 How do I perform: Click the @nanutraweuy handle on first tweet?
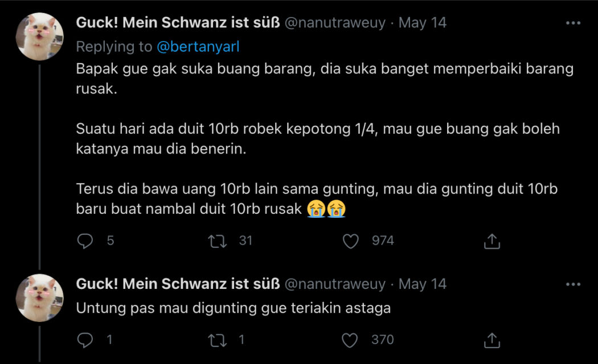[x=334, y=23]
